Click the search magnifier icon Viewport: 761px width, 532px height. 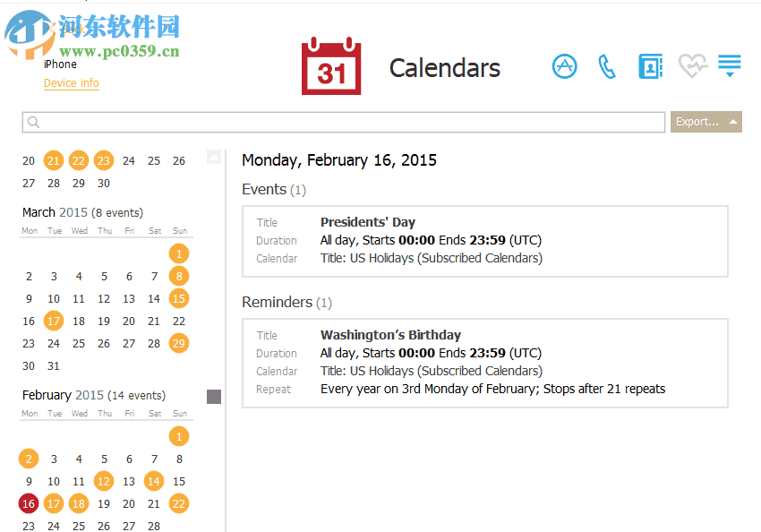(x=34, y=123)
